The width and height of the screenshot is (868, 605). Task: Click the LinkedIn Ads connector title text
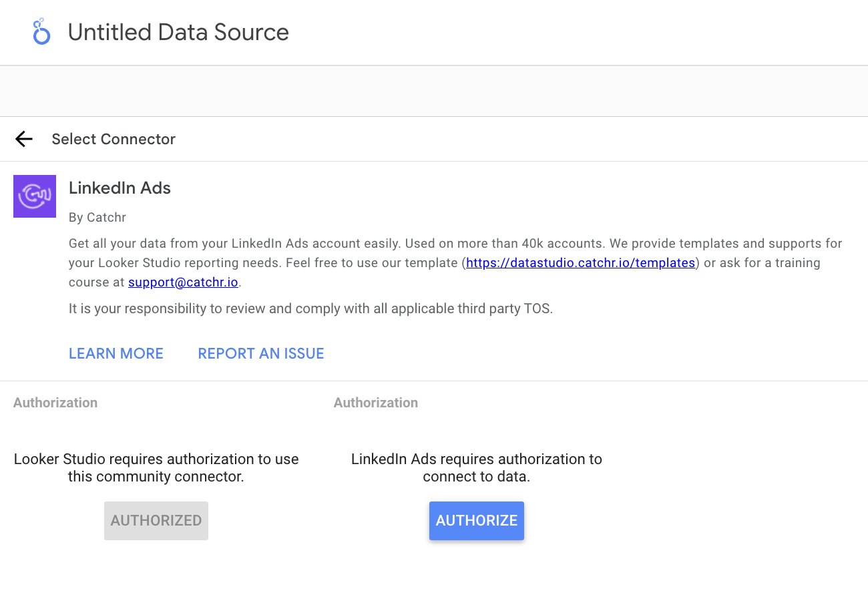click(120, 188)
